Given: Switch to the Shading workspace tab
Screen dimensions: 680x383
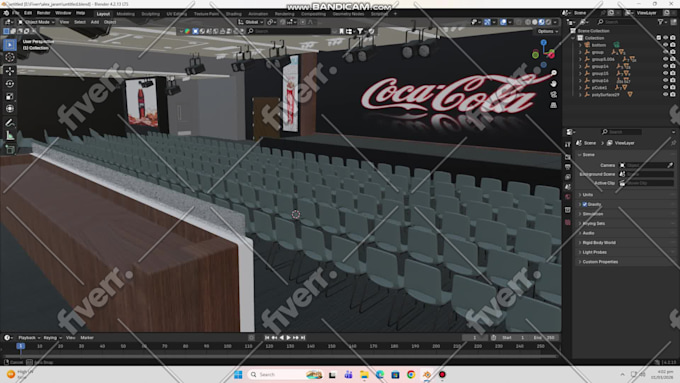Looking at the screenshot, I should pyautogui.click(x=233, y=14).
